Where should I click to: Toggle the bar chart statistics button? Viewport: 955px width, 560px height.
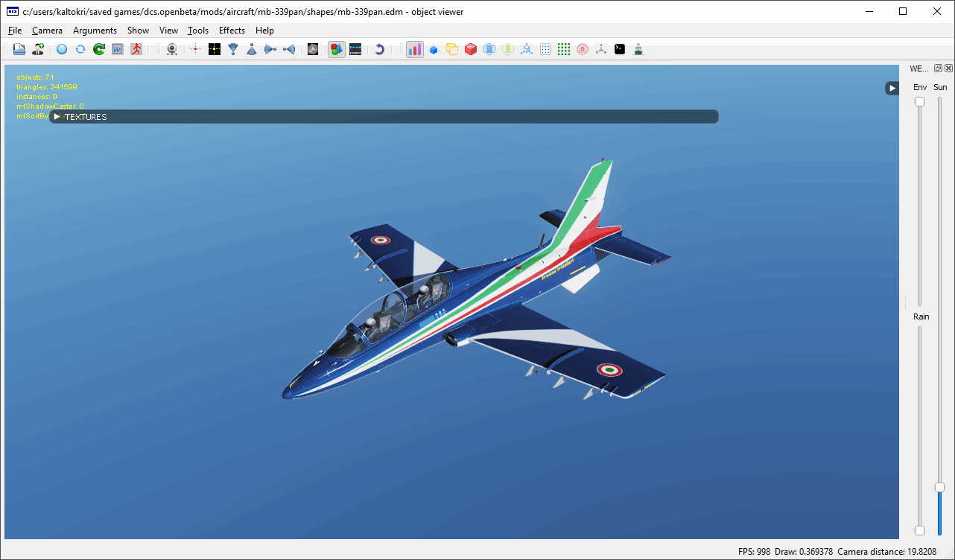pyautogui.click(x=414, y=49)
